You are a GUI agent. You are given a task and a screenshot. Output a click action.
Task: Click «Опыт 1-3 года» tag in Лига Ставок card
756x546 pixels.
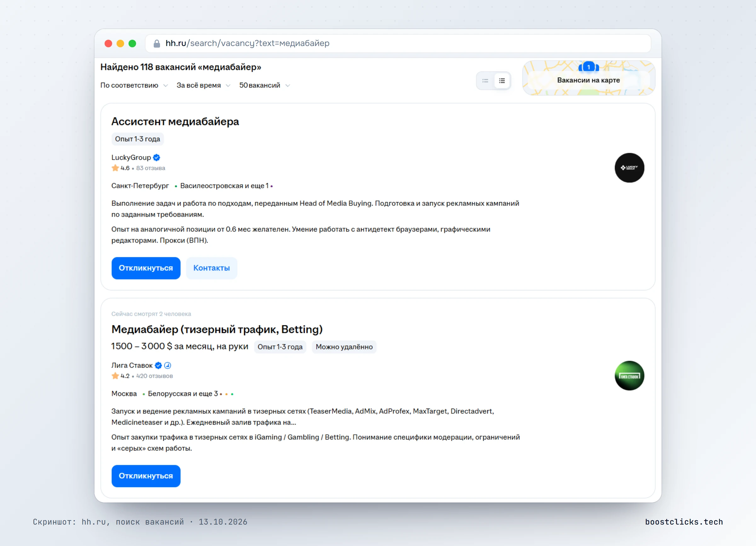click(x=280, y=347)
